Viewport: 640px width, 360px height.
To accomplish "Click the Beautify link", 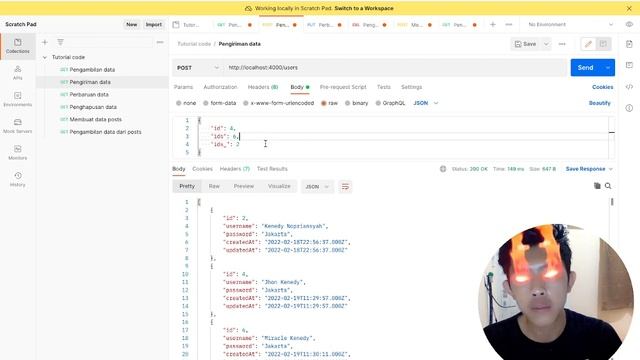I will pyautogui.click(x=600, y=103).
